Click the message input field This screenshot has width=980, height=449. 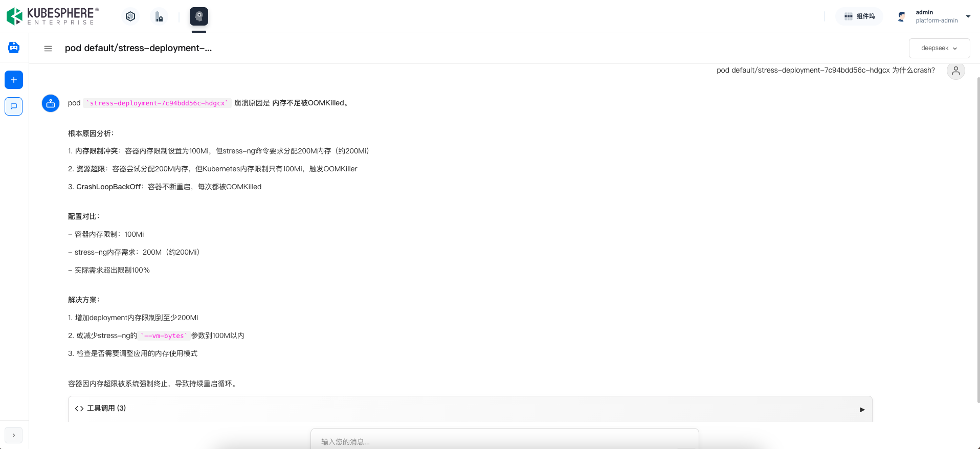(504, 441)
